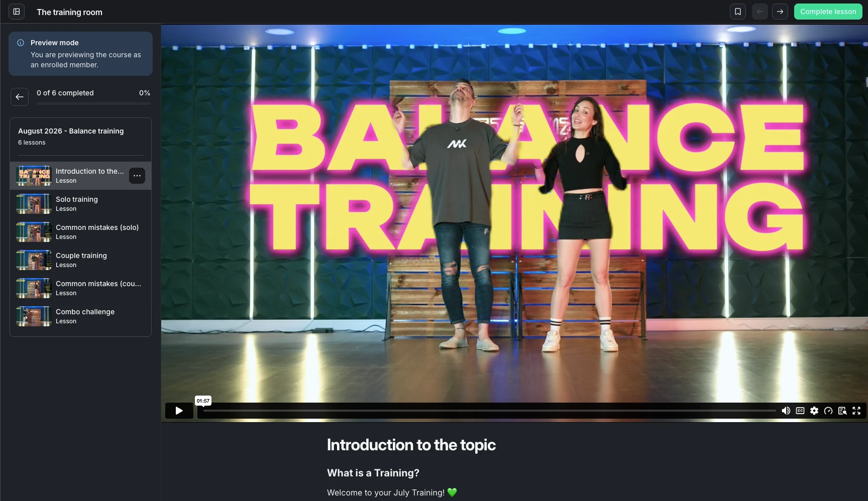Click the course completion progress bar
This screenshot has width=868, height=501.
click(93, 103)
